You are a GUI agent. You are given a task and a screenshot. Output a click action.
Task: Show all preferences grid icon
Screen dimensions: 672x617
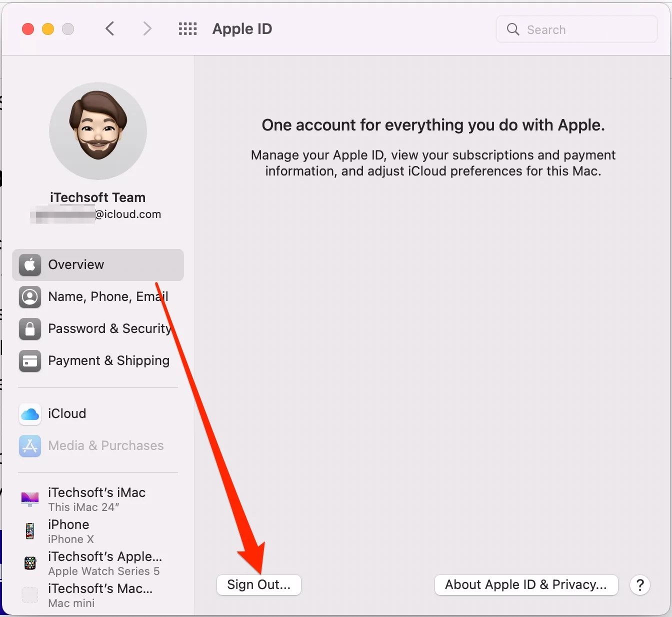click(187, 28)
